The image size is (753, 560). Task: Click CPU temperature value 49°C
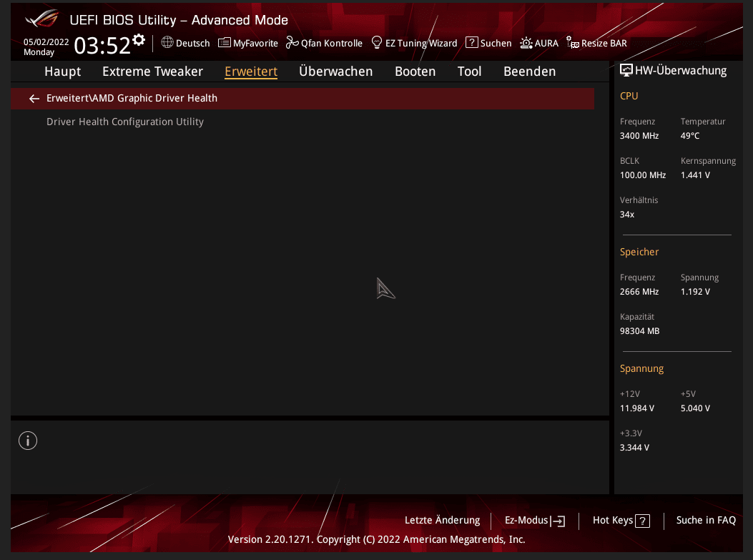coord(690,136)
